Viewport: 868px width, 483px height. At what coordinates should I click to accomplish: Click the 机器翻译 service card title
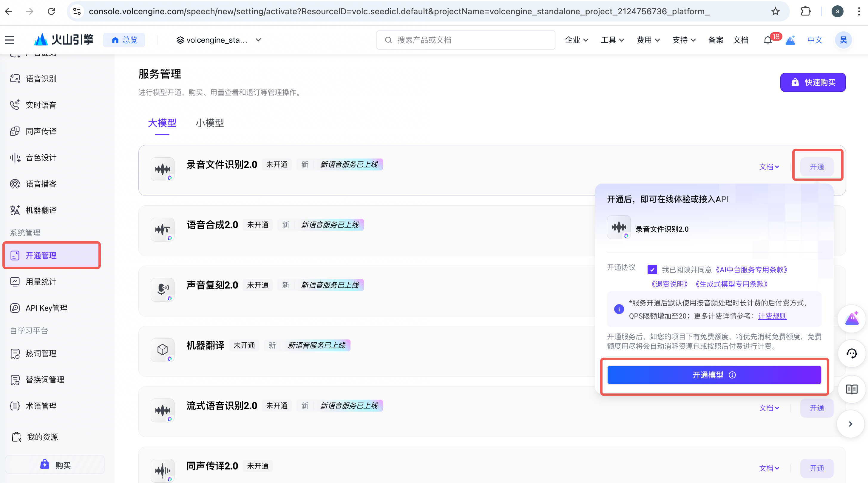(206, 346)
